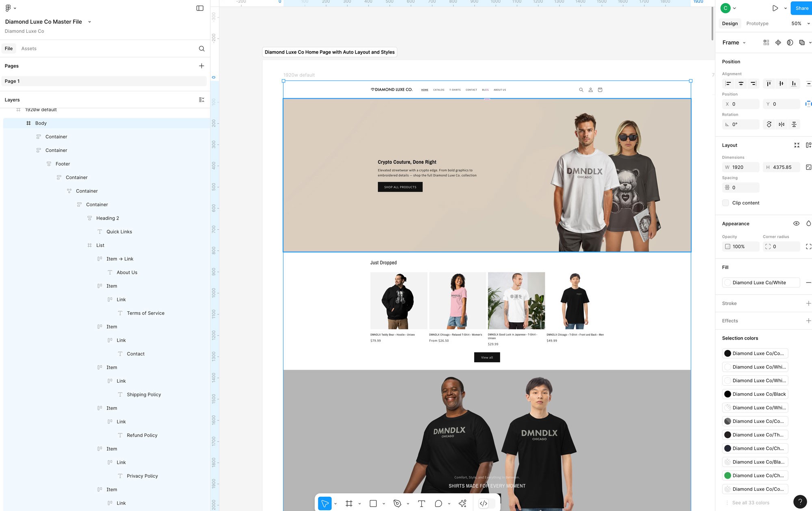Open the Actions sparkle tool
Screen dimensions: 812x511
[462, 503]
